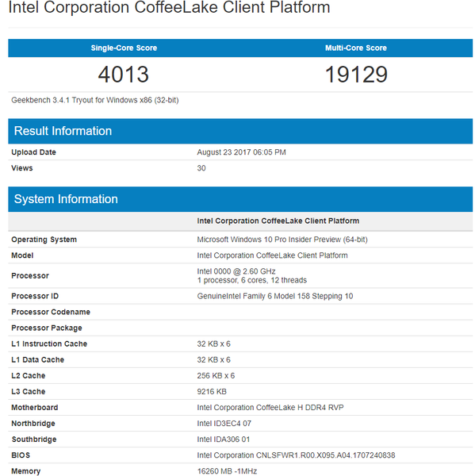Click the BIOS version 'CNLSFWR1.R00.X095.A04.1707240838'

point(326,455)
